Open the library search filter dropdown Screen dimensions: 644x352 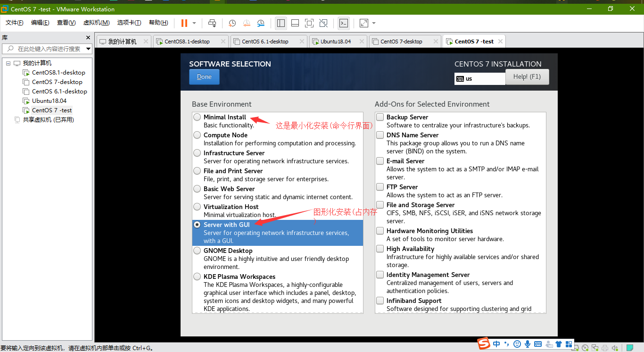[x=88, y=49]
